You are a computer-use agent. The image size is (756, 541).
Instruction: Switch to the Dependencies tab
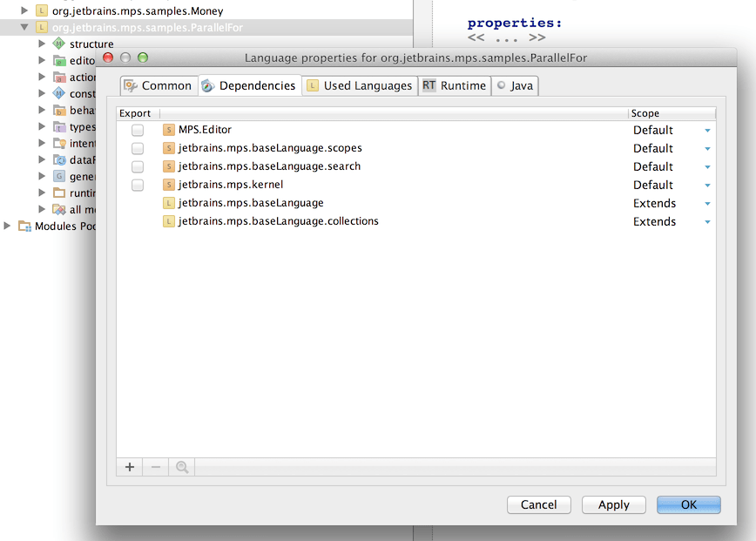[250, 86]
